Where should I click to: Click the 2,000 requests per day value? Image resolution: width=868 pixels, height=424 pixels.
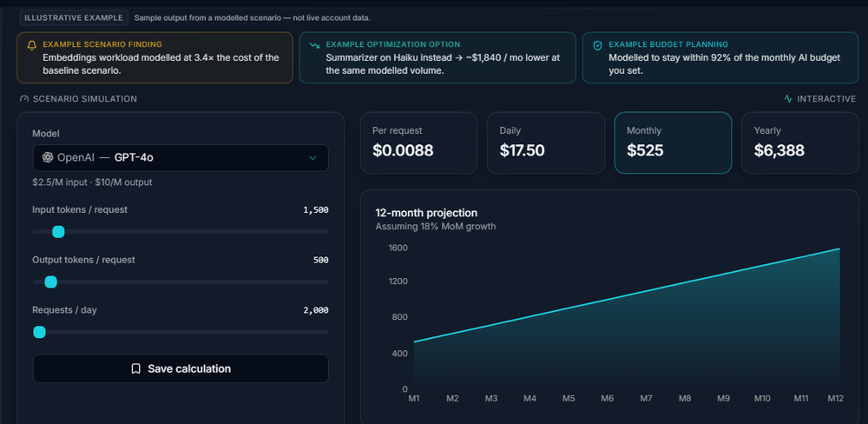click(x=316, y=310)
